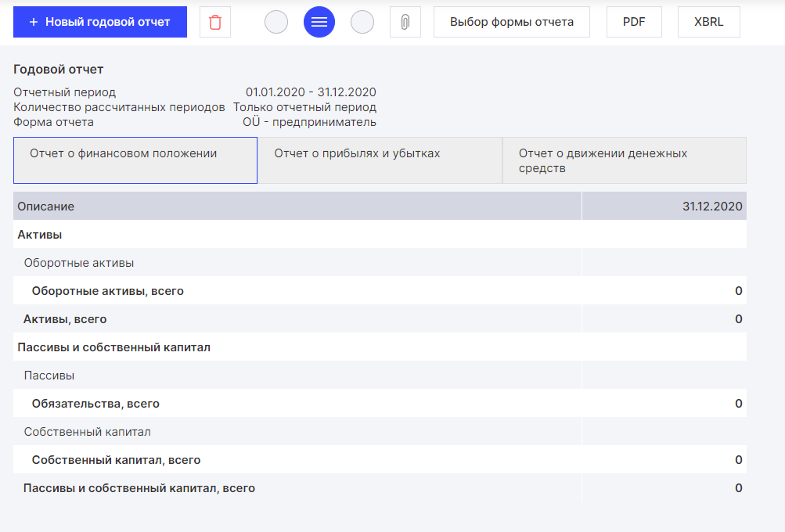The image size is (785, 532).
Task: Switch to the cash flow statement tab
Action: (625, 160)
